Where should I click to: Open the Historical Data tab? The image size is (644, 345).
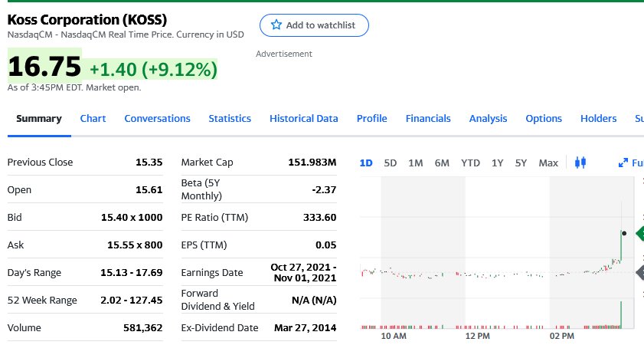click(304, 118)
